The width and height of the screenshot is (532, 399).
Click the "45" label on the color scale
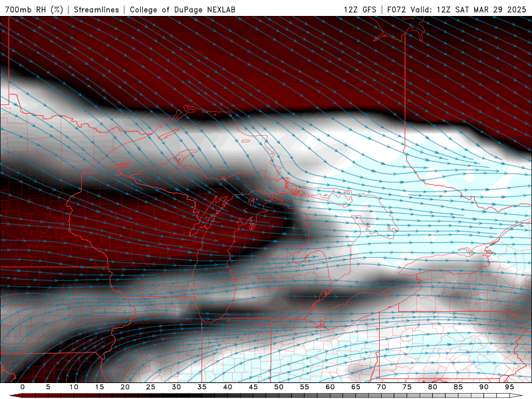click(x=253, y=387)
